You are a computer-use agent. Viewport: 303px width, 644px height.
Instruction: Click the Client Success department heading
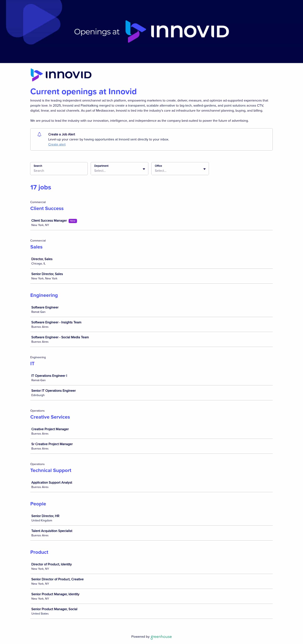[47, 209]
